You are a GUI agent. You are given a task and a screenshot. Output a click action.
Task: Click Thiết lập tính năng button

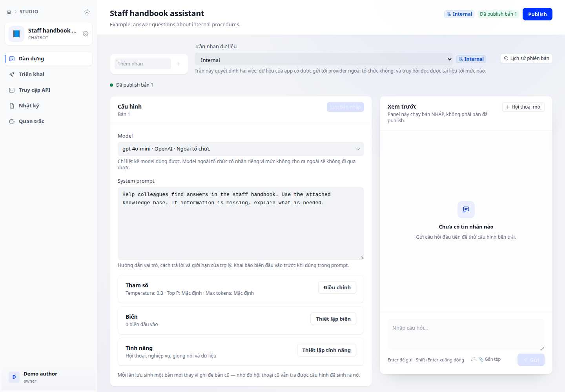pyautogui.click(x=326, y=350)
